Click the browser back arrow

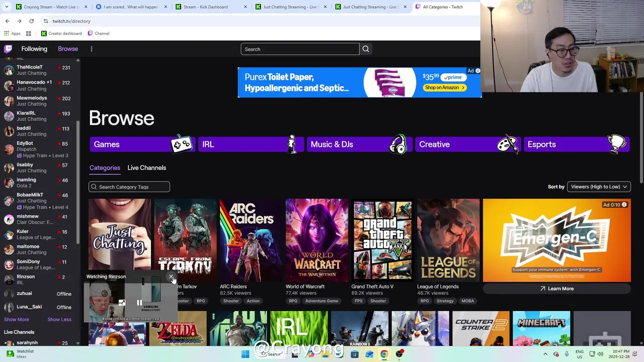tap(7, 21)
